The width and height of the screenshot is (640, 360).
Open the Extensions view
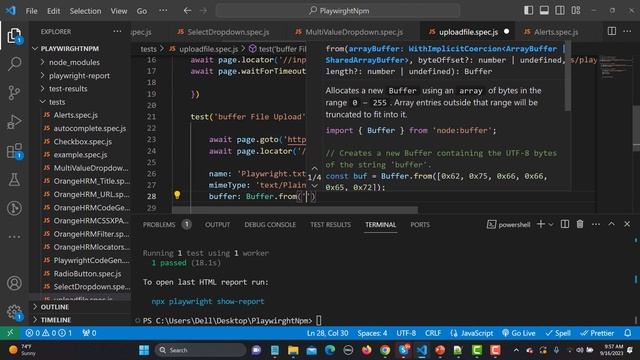[x=14, y=151]
